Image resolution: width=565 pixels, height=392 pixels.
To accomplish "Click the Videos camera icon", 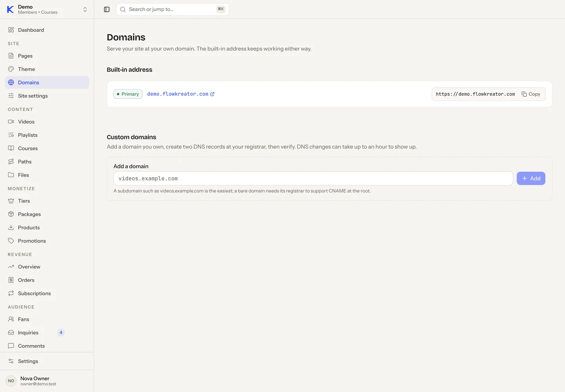I will click(11, 122).
